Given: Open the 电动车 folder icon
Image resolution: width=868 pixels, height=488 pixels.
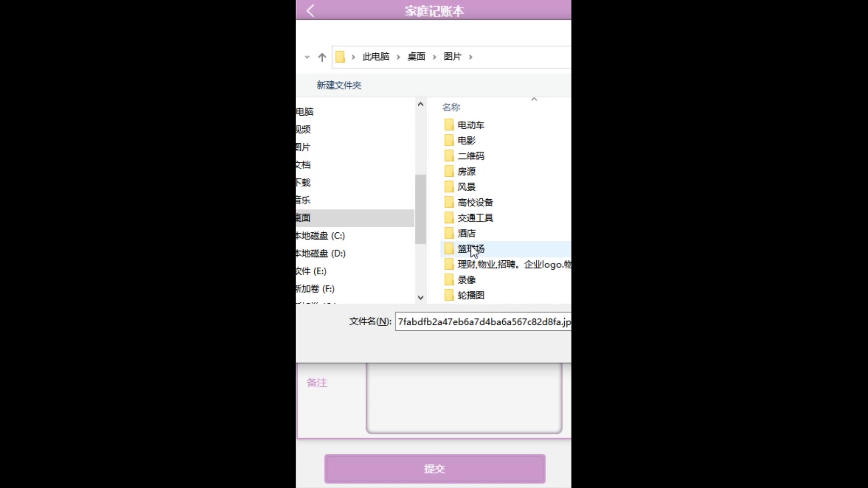Looking at the screenshot, I should pos(449,125).
